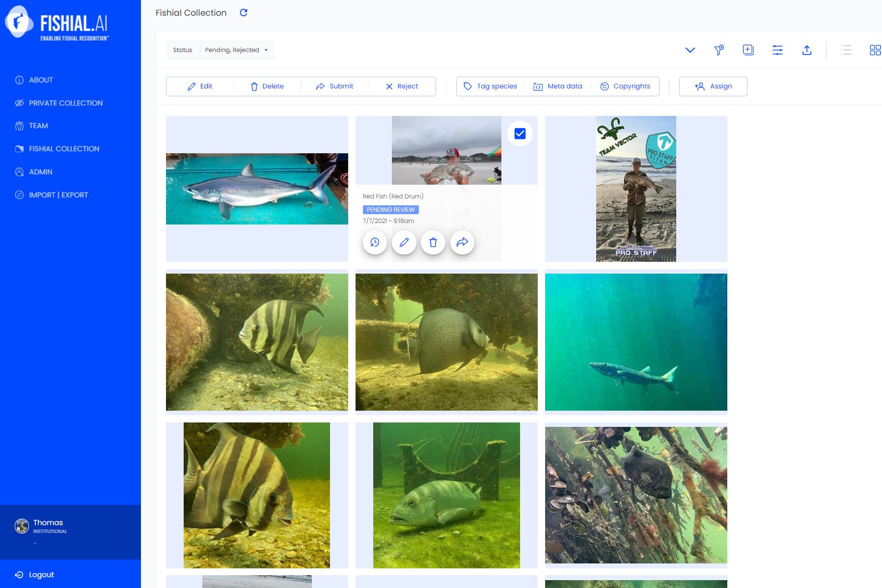Click share arrow on Red Drum card

[x=462, y=242]
